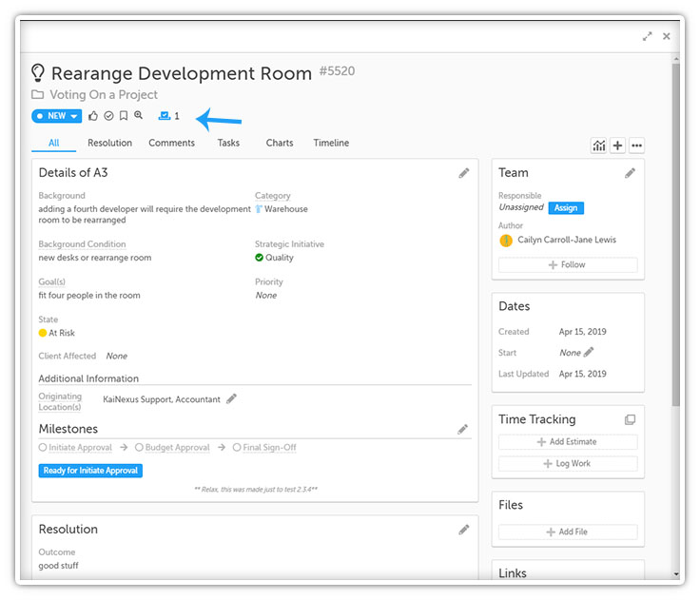Click the ballot vote count icon
Viewport: 700px width, 600px height.
coord(165,116)
